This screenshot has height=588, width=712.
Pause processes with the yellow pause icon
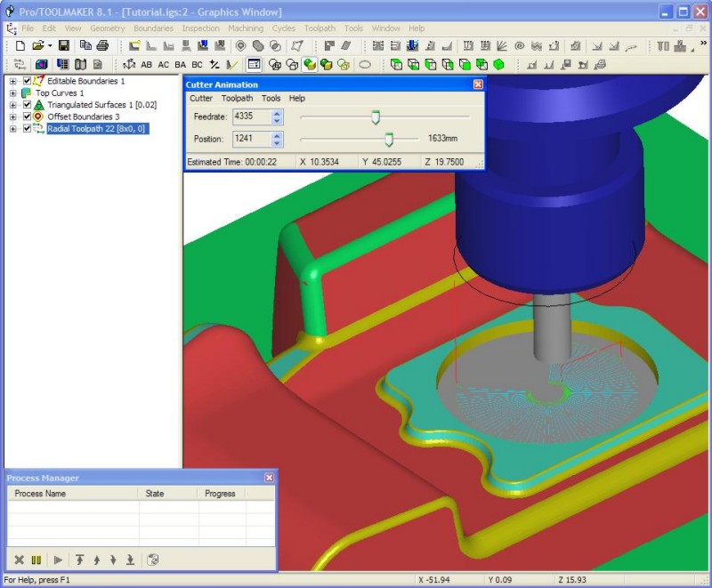click(36, 560)
